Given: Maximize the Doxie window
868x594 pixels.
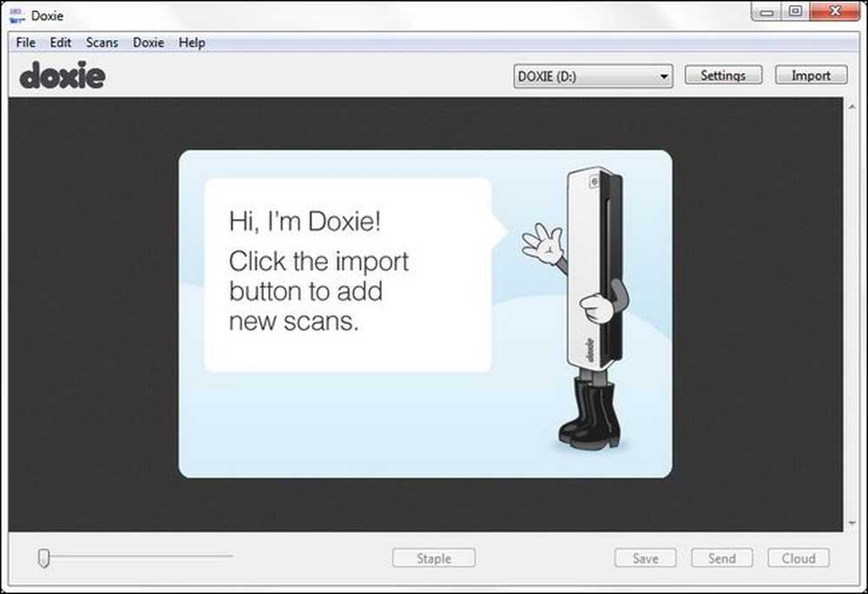Looking at the screenshot, I should pyautogui.click(x=795, y=11).
